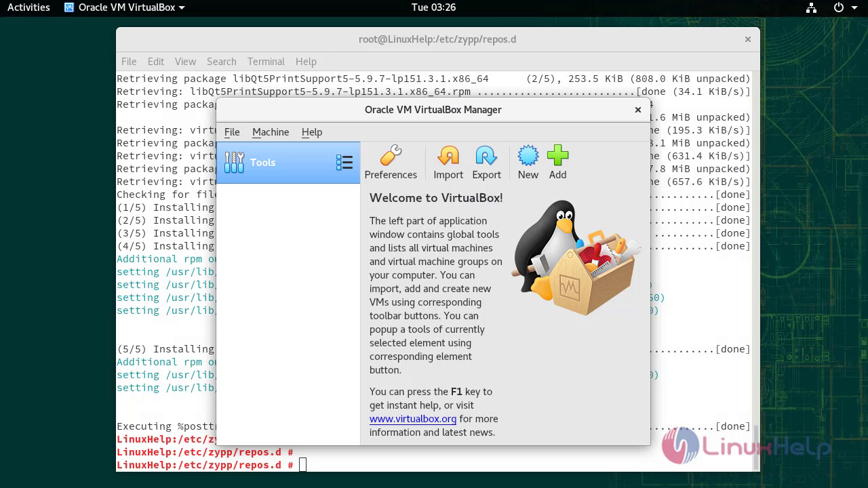Image resolution: width=868 pixels, height=488 pixels.
Task: Open the clock calendar Tue 03:26
Action: pyautogui.click(x=433, y=7)
